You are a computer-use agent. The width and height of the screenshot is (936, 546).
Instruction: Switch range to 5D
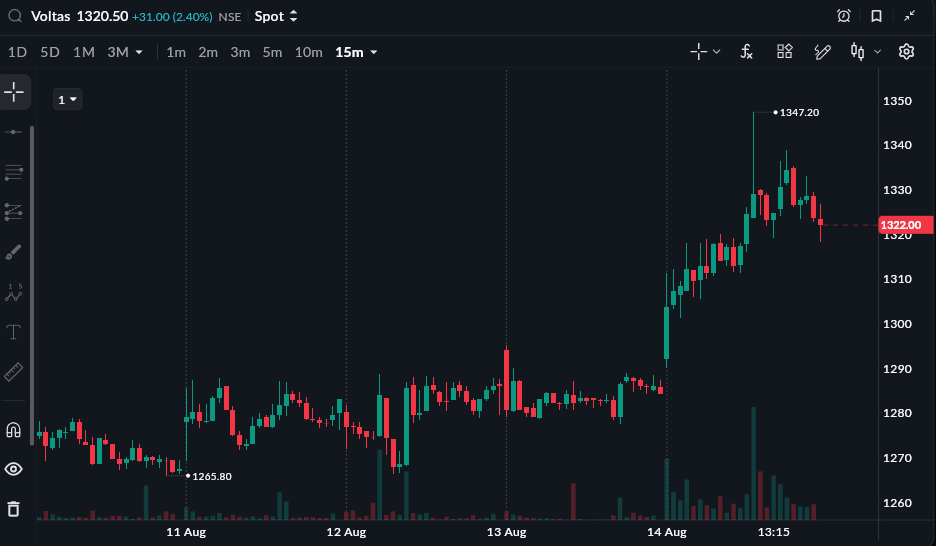coord(50,53)
